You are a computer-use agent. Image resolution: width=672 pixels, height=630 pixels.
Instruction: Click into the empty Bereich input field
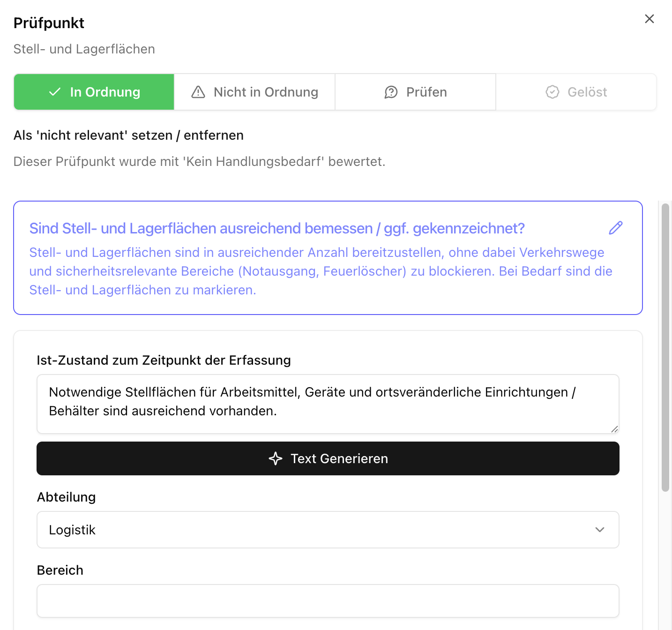click(328, 601)
